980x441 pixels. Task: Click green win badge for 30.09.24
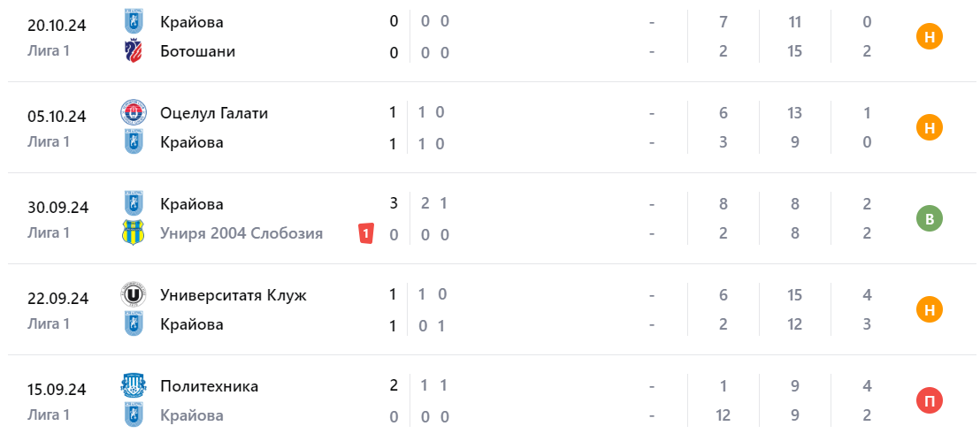pyautogui.click(x=930, y=218)
